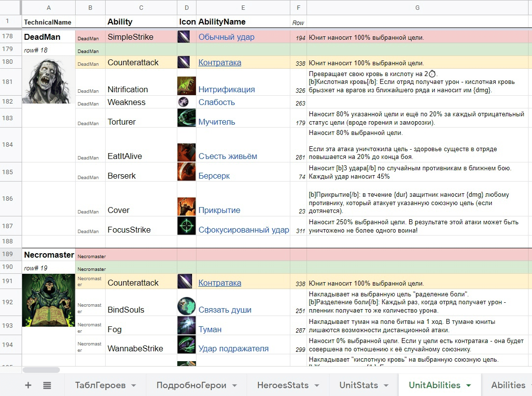Viewport: 532px width, 396px height.
Task: Click the EatItAlive ability icon
Action: click(187, 153)
